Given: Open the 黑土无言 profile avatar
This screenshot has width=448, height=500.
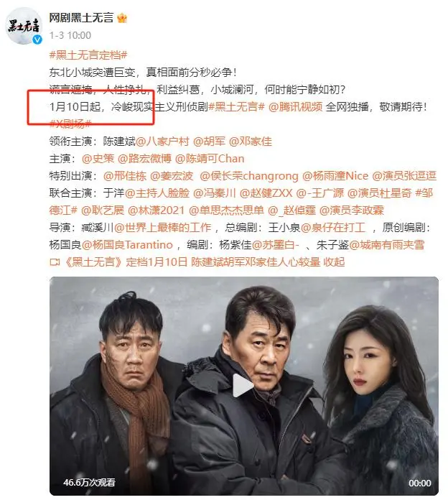Looking at the screenshot, I should click(24, 26).
